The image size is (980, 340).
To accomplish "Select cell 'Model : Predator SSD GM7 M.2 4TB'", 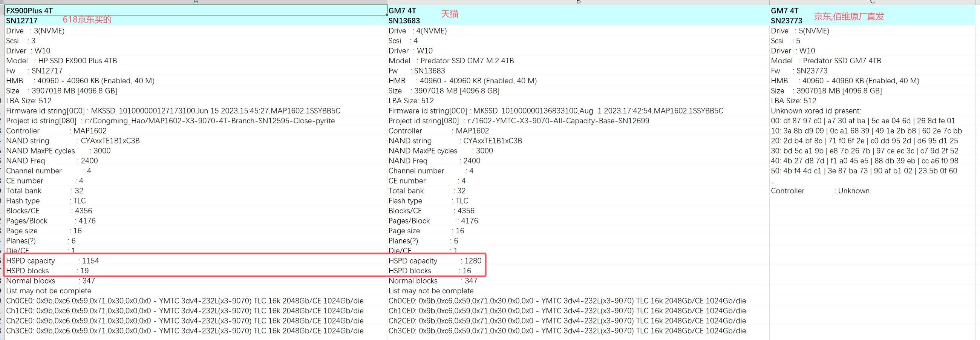I will (578, 60).
